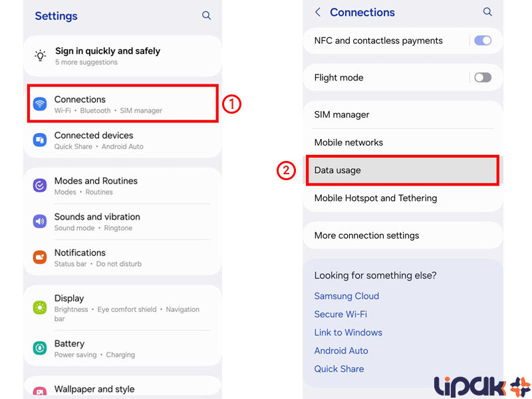Go back using Connections back arrow

point(318,12)
